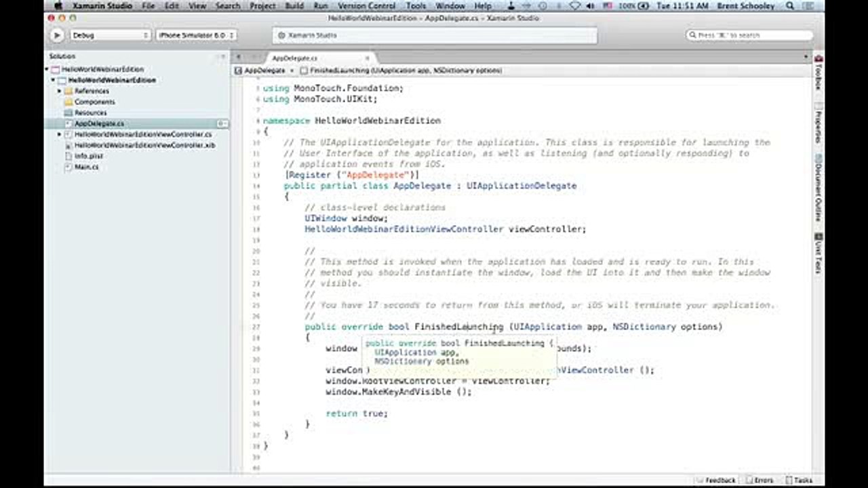868x488 pixels.
Task: Open the Build menu
Action: click(x=294, y=5)
